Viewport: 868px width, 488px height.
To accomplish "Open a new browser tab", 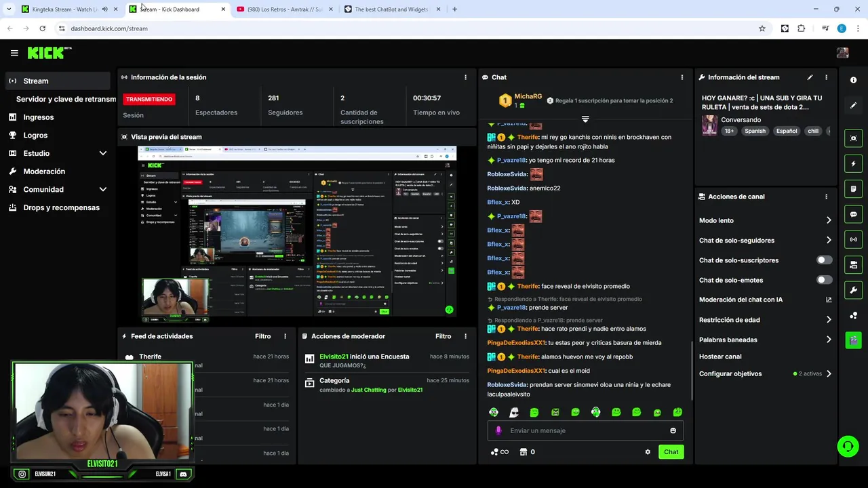I will point(454,9).
